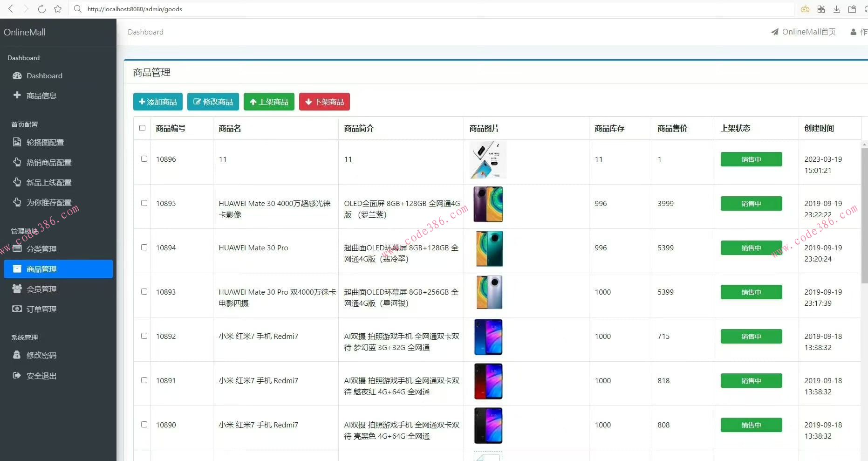Click the 安全退出 logout icon

click(17, 375)
